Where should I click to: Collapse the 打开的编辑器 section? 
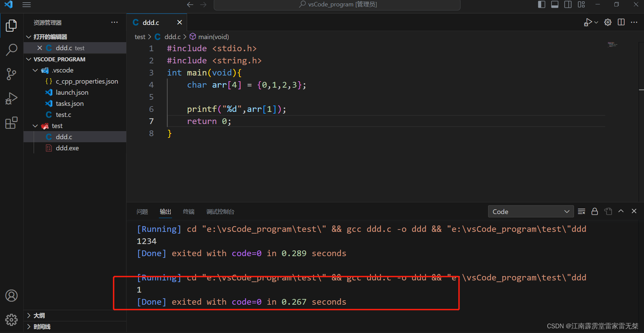(29, 37)
